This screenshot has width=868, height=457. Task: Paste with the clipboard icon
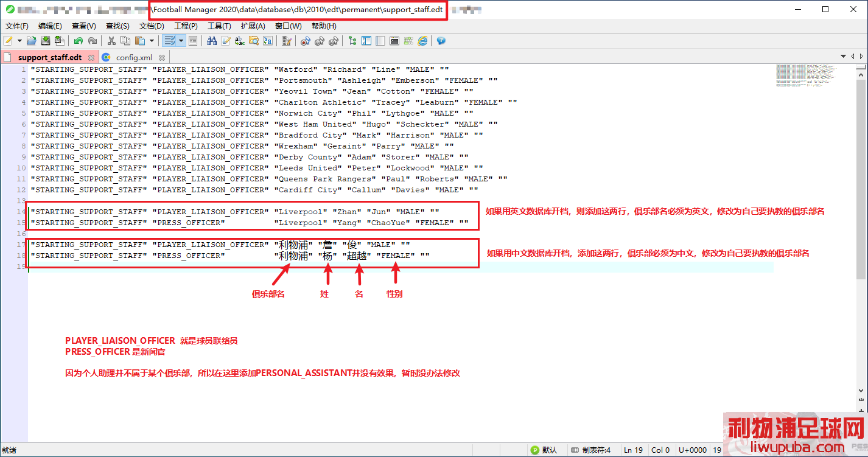140,41
